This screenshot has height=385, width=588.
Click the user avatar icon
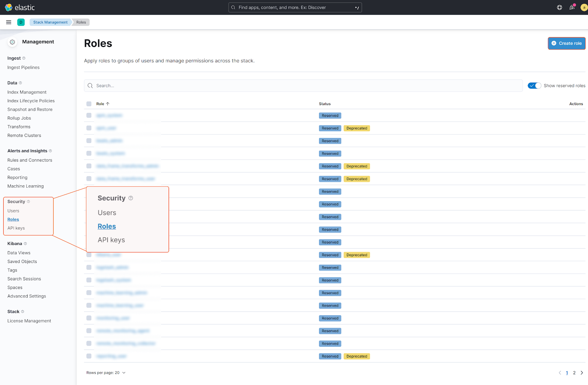(x=584, y=7)
